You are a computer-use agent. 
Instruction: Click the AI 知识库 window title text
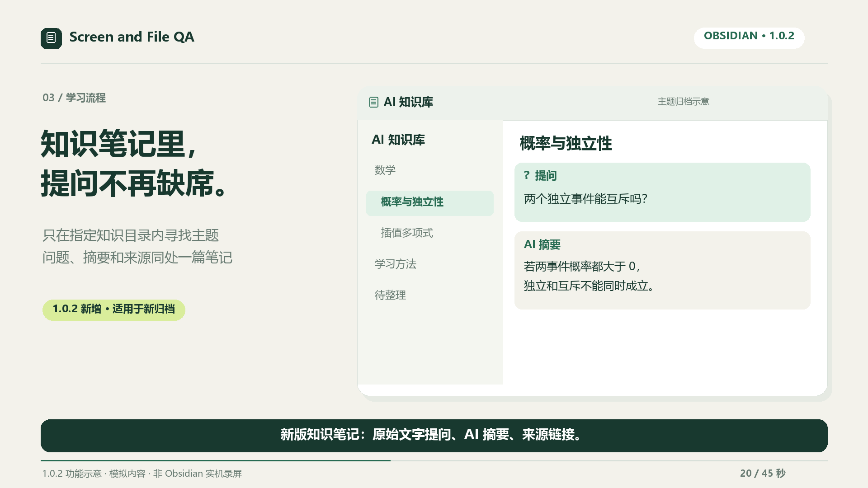408,102
